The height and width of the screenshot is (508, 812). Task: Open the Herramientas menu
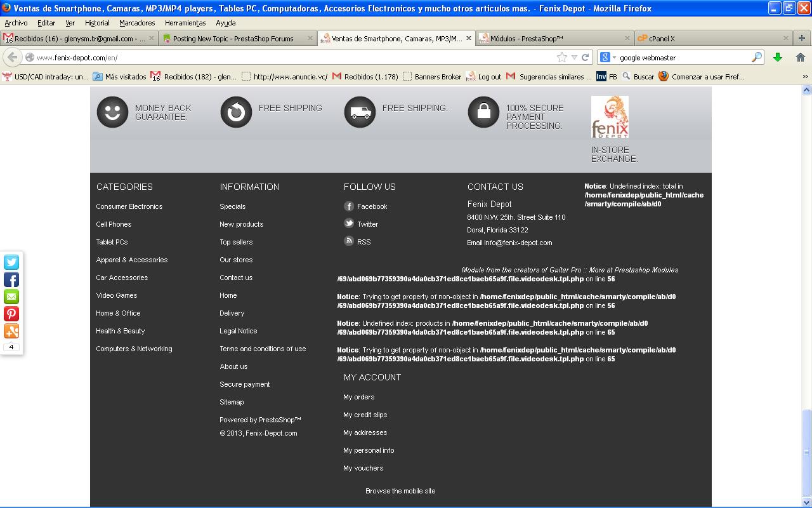tap(185, 23)
